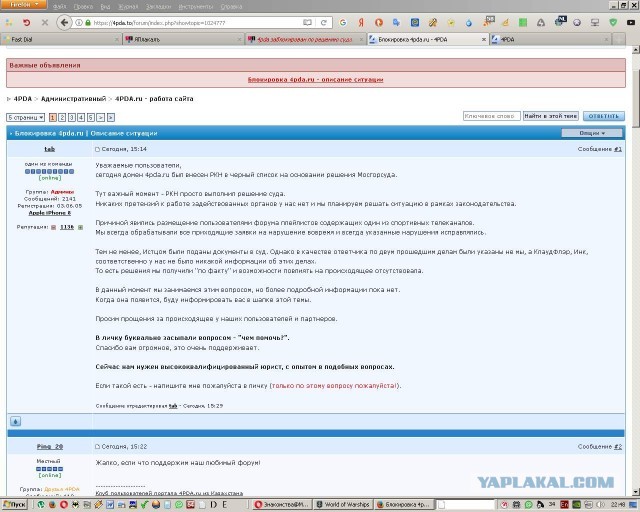
Task: Go to page 2 of the topic
Action: [62, 118]
